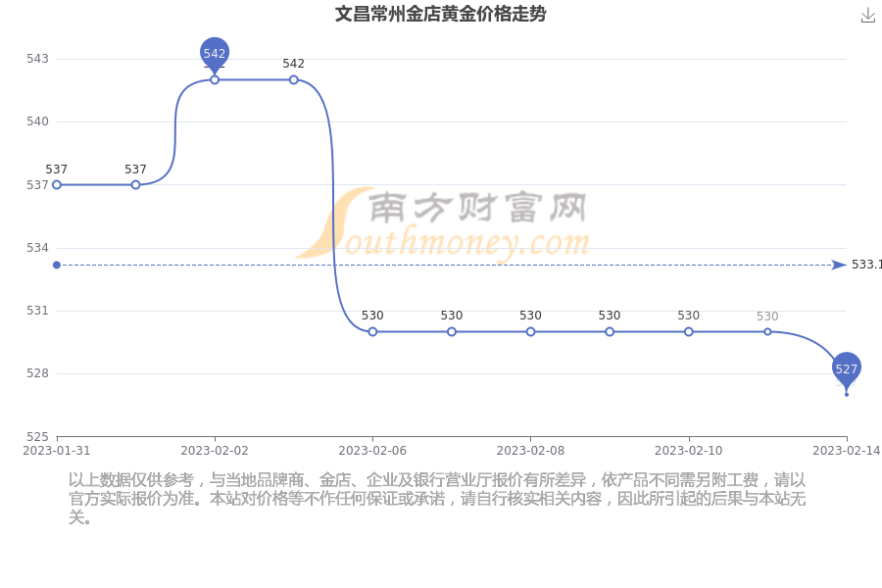The width and height of the screenshot is (882, 588).
Task: Click the 2023-02-10 x-axis label
Action: pyautogui.click(x=689, y=451)
